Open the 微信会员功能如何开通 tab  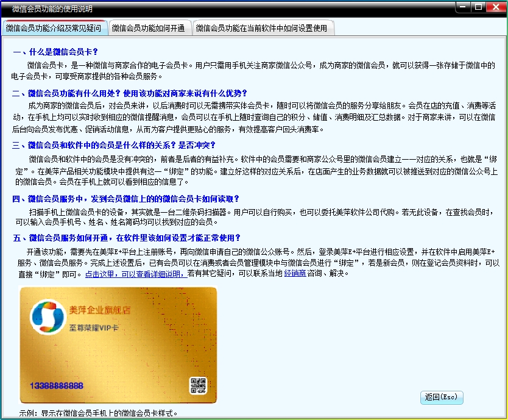pos(148,28)
